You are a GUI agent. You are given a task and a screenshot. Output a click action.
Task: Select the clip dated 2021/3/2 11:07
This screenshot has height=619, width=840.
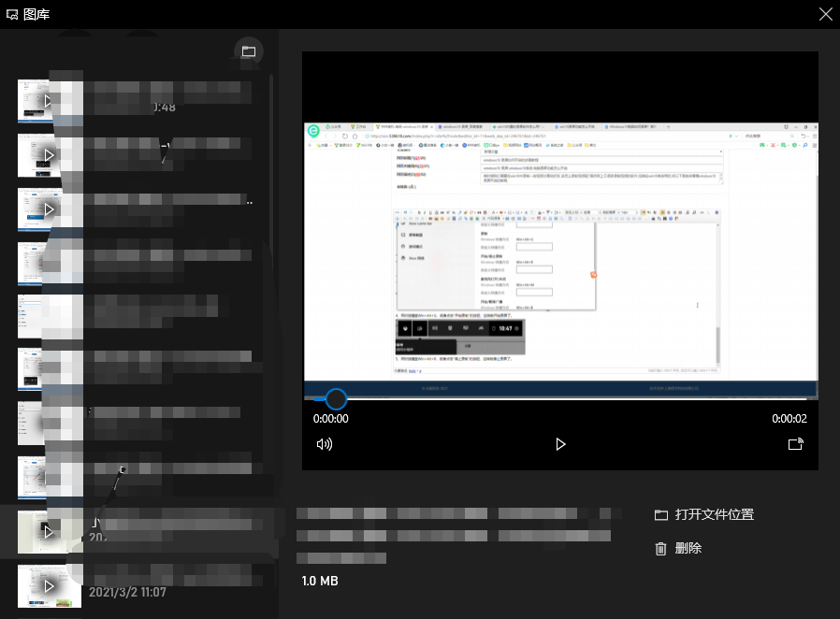click(49, 585)
